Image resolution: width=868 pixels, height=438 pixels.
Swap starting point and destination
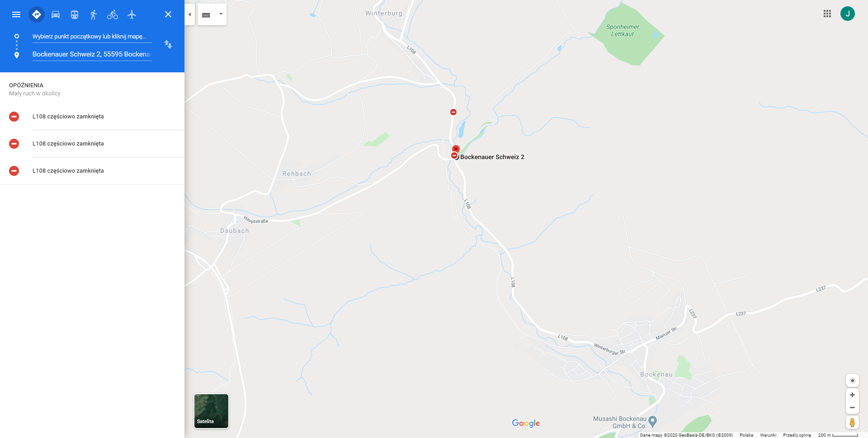[x=168, y=44]
